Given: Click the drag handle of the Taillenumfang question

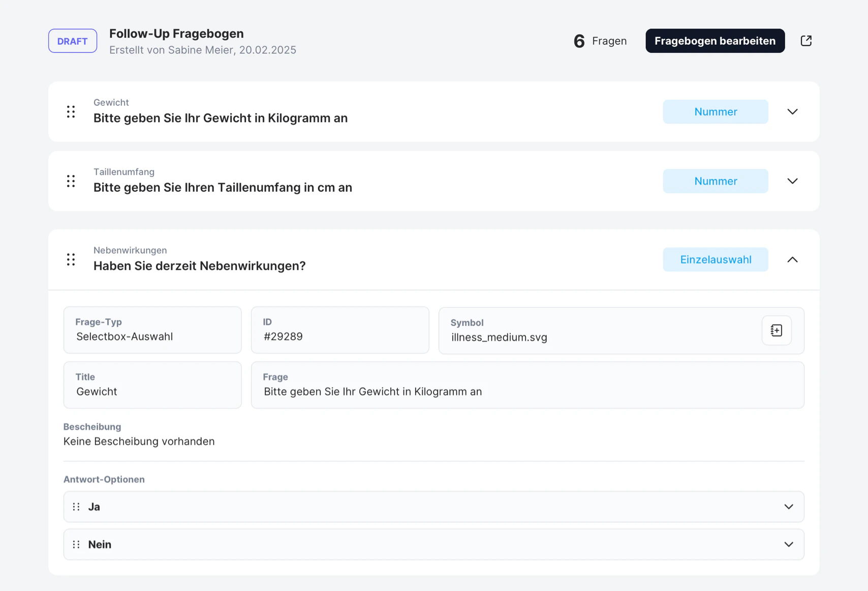Looking at the screenshot, I should (71, 181).
